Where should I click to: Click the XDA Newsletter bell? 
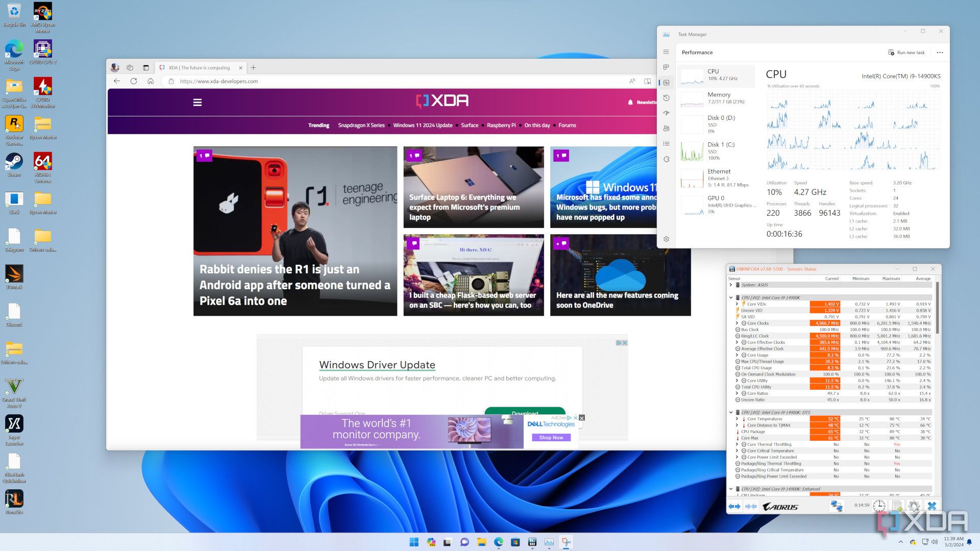click(x=630, y=103)
